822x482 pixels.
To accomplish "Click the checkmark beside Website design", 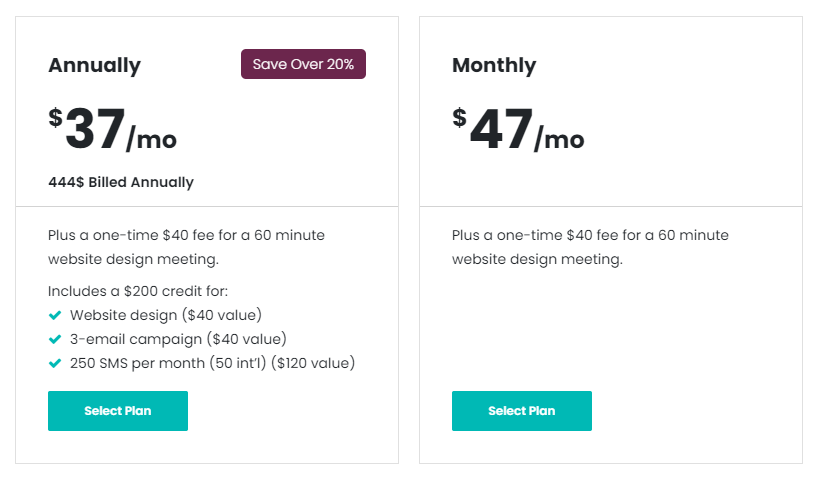I will coord(55,315).
